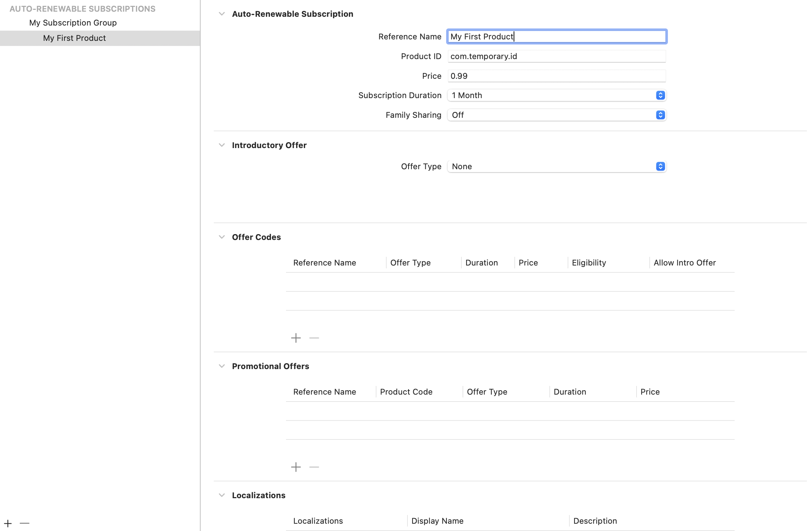812x531 pixels.
Task: Click Eligibility column header in Offer Codes
Action: (x=589, y=263)
